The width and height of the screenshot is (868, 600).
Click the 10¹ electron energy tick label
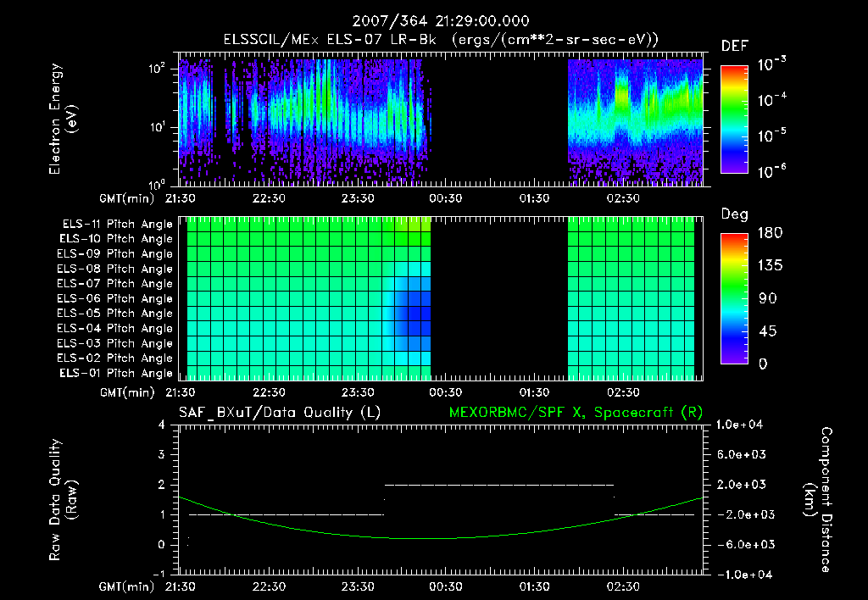click(157, 127)
